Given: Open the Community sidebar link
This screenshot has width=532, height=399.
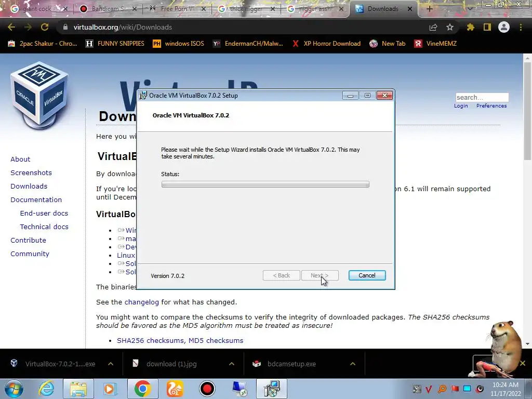Looking at the screenshot, I should 30,254.
